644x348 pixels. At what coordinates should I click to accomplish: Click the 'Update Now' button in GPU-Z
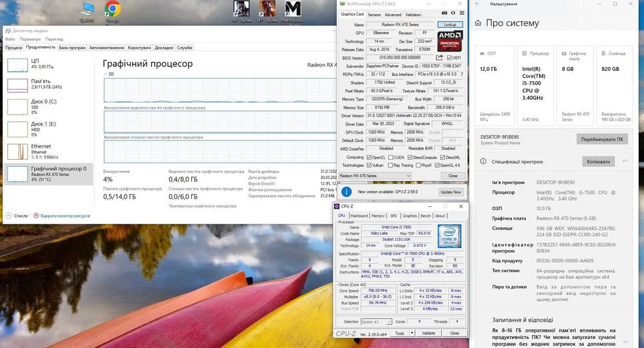451,192
